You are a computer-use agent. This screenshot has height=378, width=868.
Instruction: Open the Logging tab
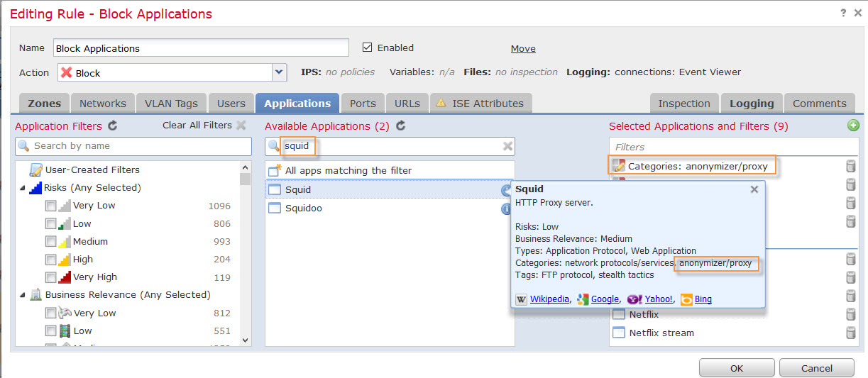coord(752,104)
